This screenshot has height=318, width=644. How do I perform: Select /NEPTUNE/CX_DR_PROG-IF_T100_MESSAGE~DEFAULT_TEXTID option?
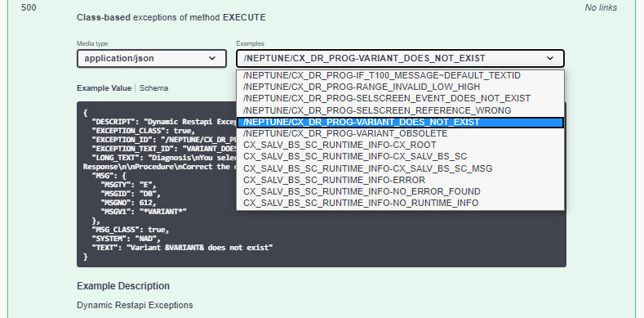pos(400,76)
